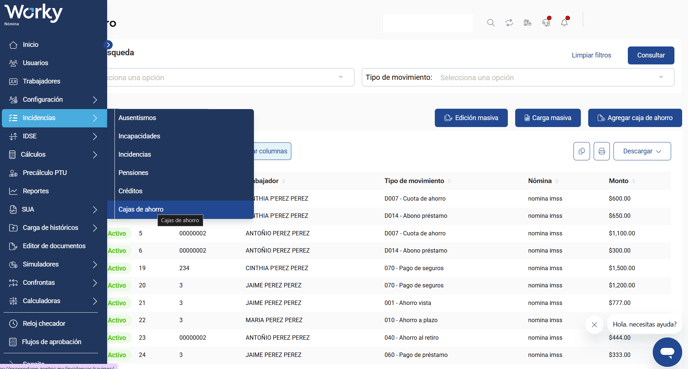Select Incapacidades from the submenu
This screenshot has height=369, width=688.
139,136
